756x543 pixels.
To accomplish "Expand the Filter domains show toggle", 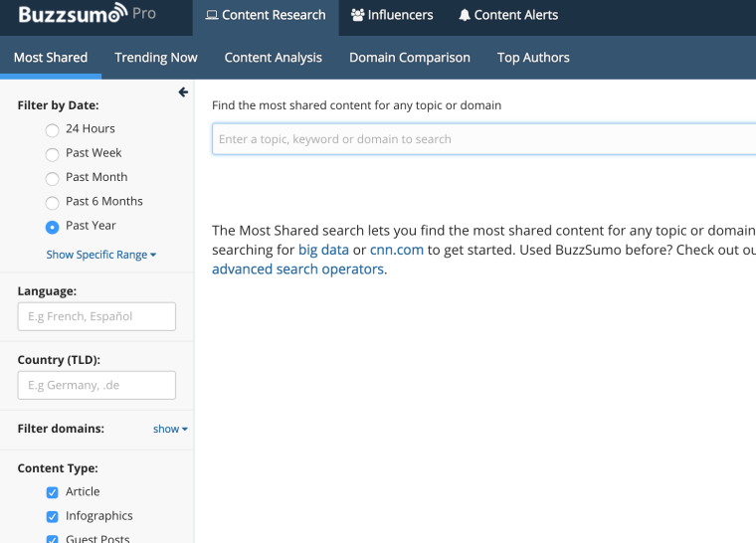I will pyautogui.click(x=170, y=430).
